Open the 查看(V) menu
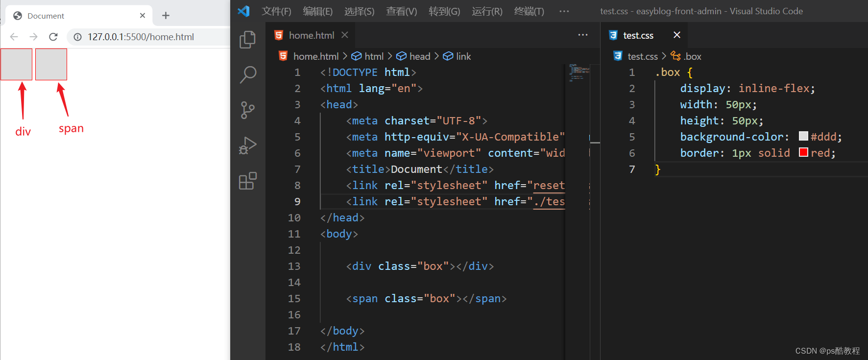 (x=402, y=11)
